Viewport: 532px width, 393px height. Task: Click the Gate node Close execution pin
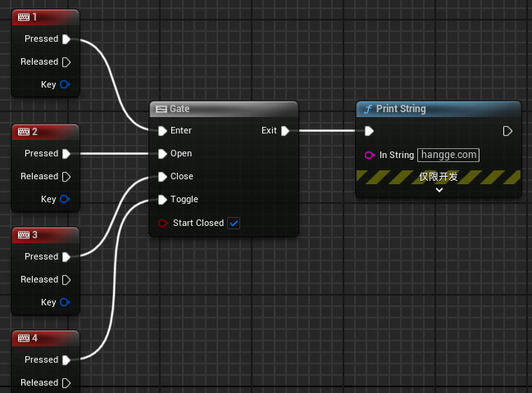pyautogui.click(x=162, y=177)
